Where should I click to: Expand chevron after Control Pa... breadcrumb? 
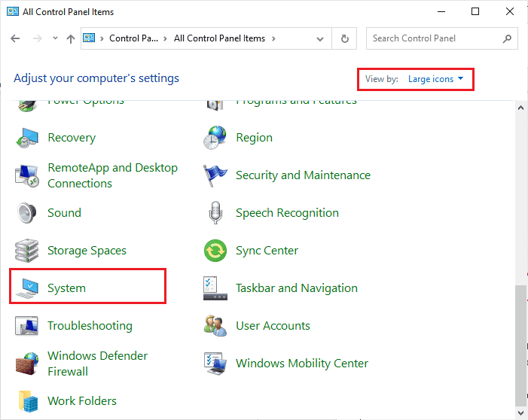[x=165, y=38]
